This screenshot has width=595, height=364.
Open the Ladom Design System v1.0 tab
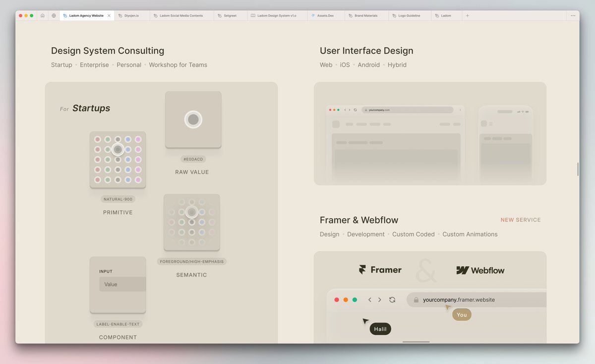277,15
